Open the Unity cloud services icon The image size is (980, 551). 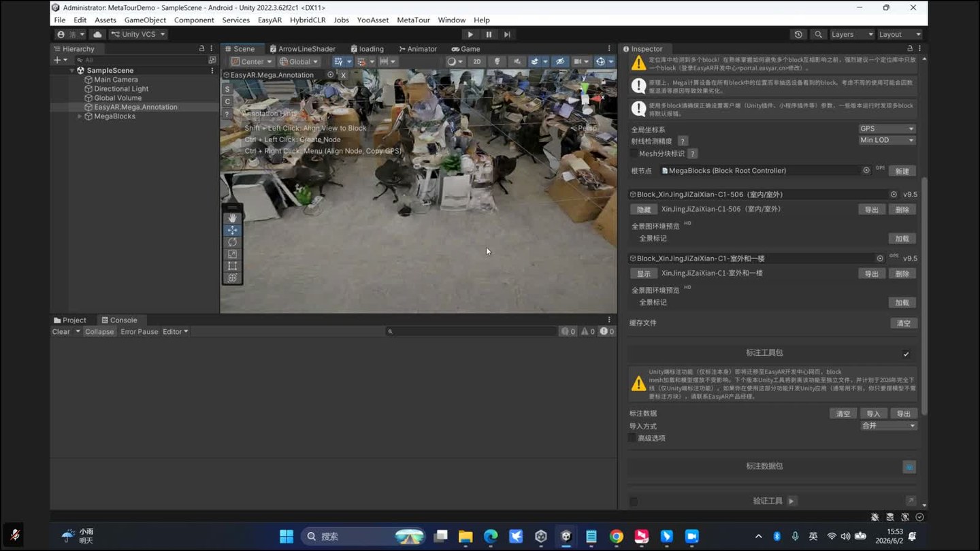[x=97, y=34]
